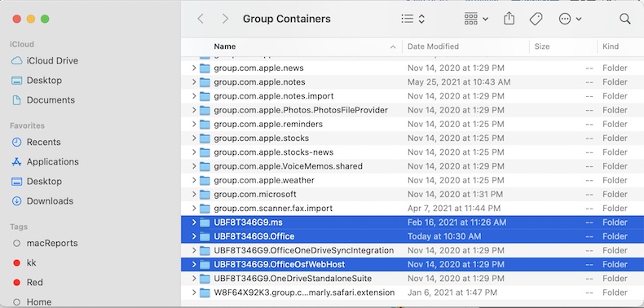
Task: Expand the UBF8T346G9.ms folder
Action: 194,222
